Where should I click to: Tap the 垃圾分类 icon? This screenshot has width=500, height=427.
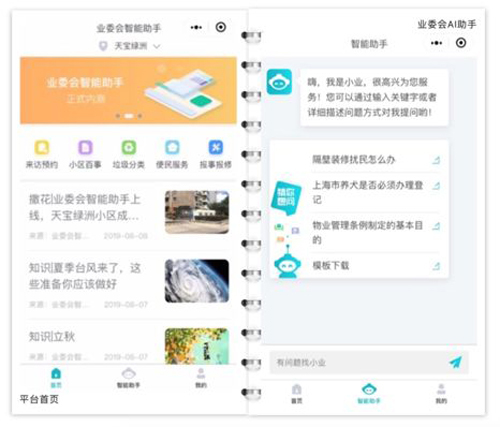point(129,148)
